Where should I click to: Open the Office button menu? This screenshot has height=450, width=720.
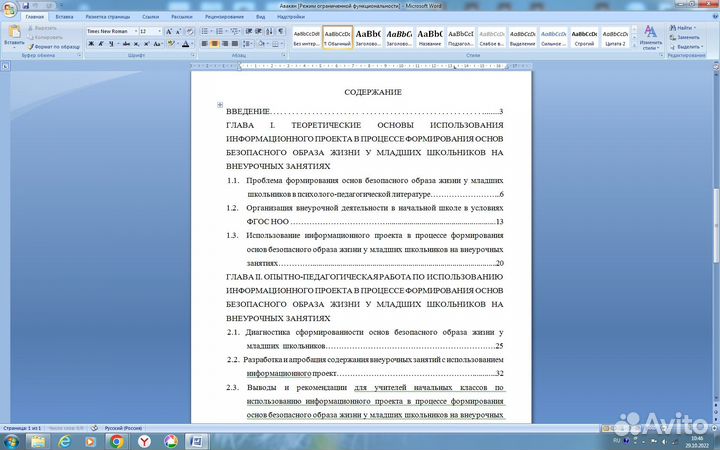[9, 10]
